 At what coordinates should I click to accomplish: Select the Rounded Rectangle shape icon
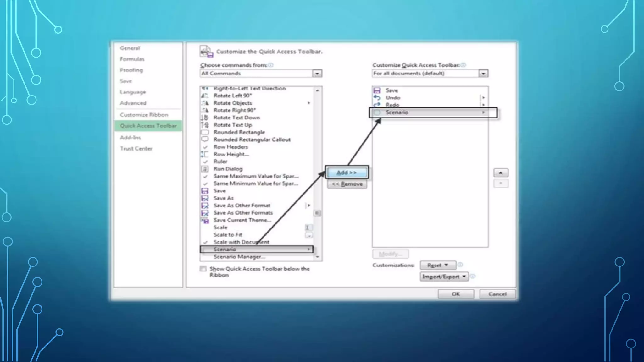(205, 132)
